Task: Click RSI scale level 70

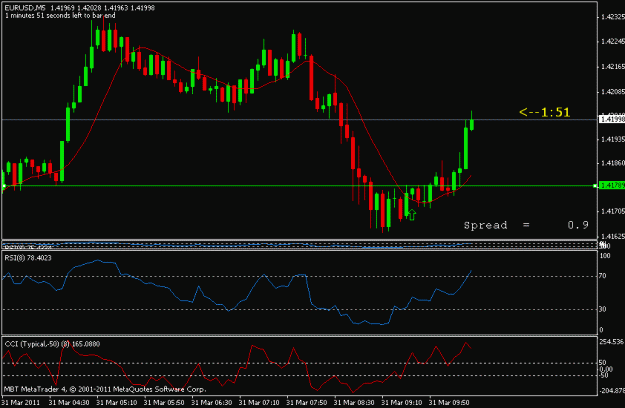Action: (603, 276)
